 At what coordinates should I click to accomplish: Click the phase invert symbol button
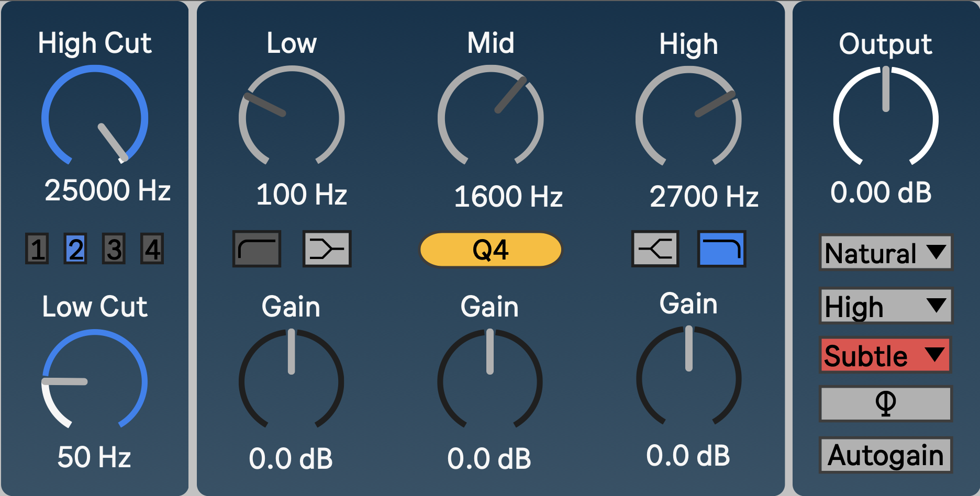pos(885,403)
